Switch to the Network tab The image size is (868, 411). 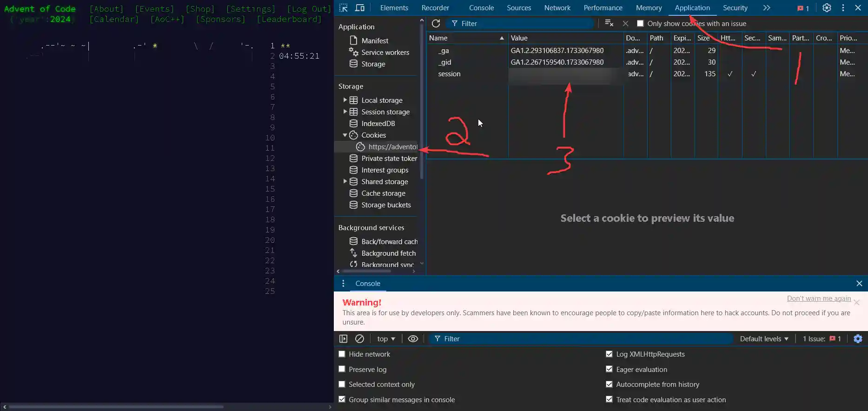[557, 8]
